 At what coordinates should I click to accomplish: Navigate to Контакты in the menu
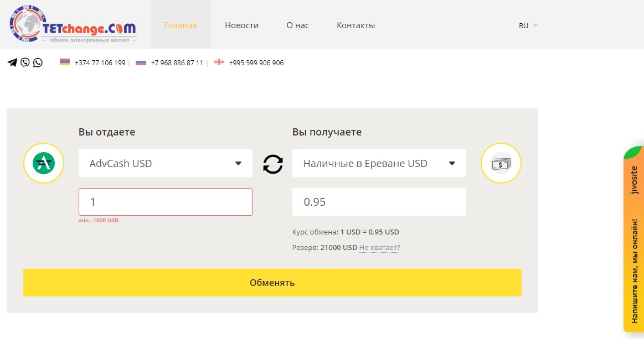(356, 25)
